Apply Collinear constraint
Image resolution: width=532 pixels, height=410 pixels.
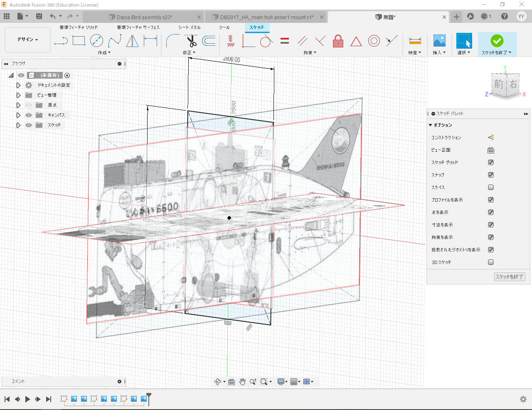pyautogui.click(x=392, y=41)
